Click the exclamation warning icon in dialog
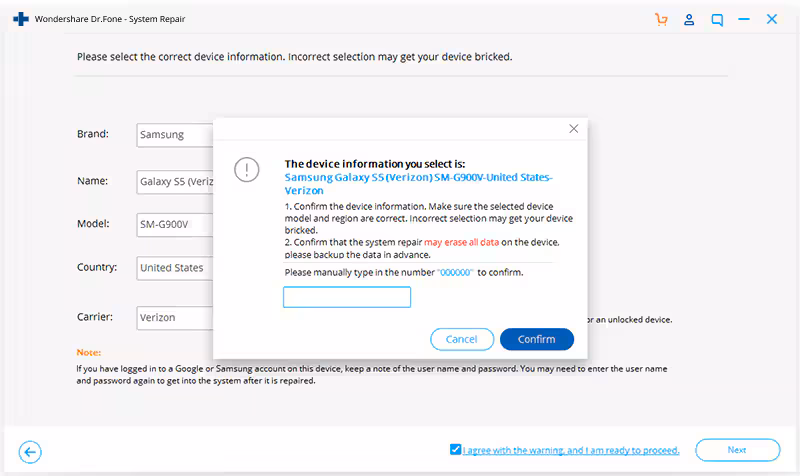This screenshot has width=800, height=476. [246, 169]
